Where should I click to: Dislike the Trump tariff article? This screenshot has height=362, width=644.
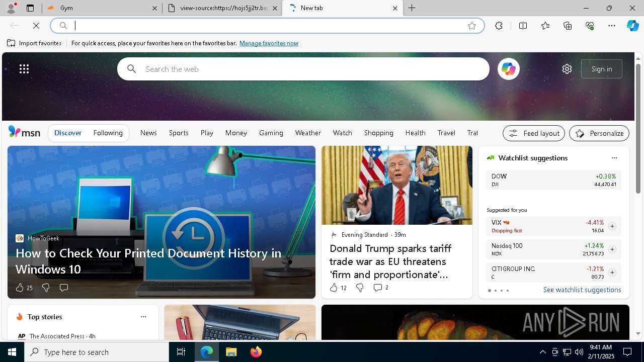pyautogui.click(x=360, y=288)
